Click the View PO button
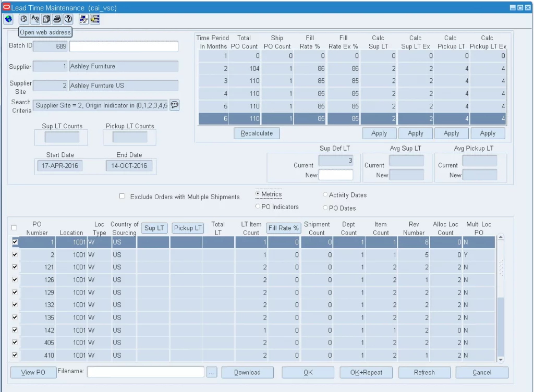 pos(33,373)
